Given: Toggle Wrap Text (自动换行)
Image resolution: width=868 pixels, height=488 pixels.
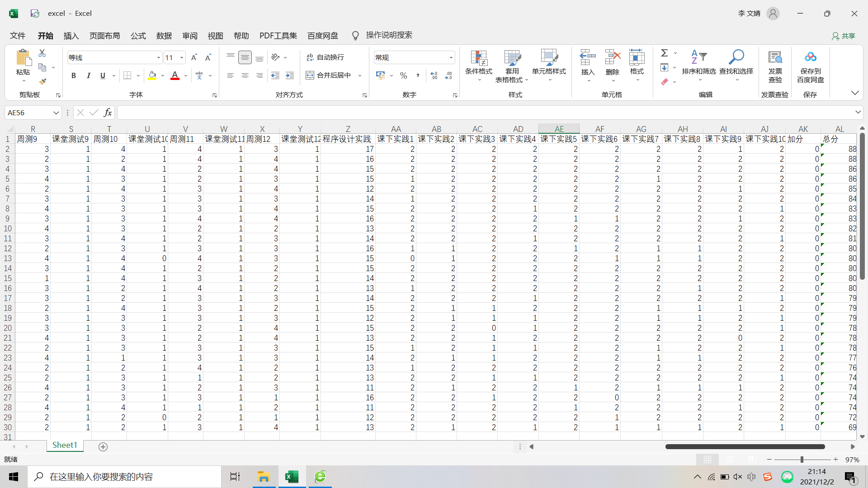Looking at the screenshot, I should tap(325, 57).
